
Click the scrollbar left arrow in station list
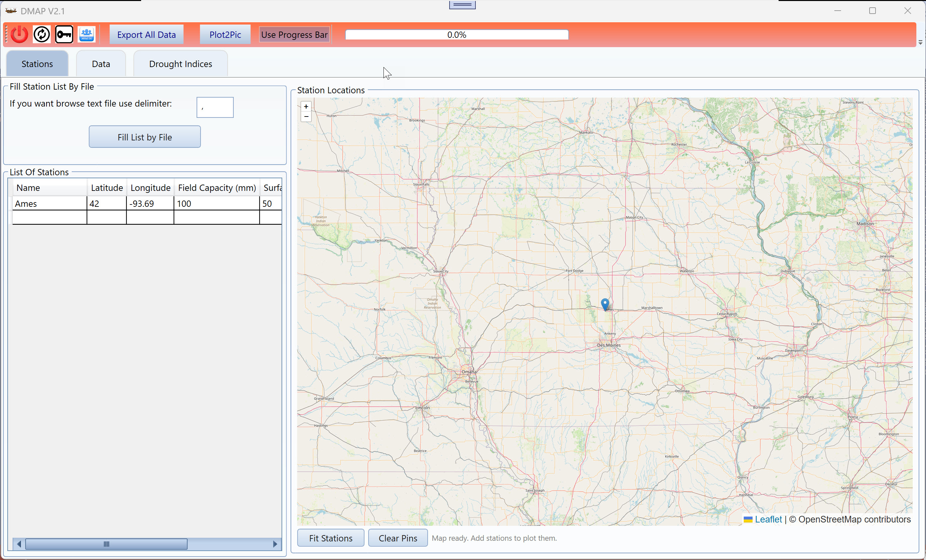18,544
